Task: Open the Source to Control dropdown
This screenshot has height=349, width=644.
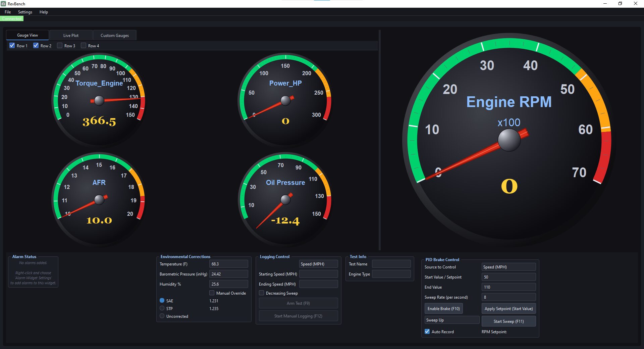Action: point(508,267)
